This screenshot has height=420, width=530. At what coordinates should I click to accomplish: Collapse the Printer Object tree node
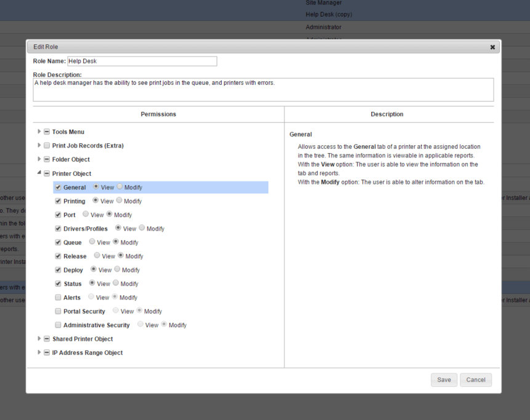[x=40, y=174]
